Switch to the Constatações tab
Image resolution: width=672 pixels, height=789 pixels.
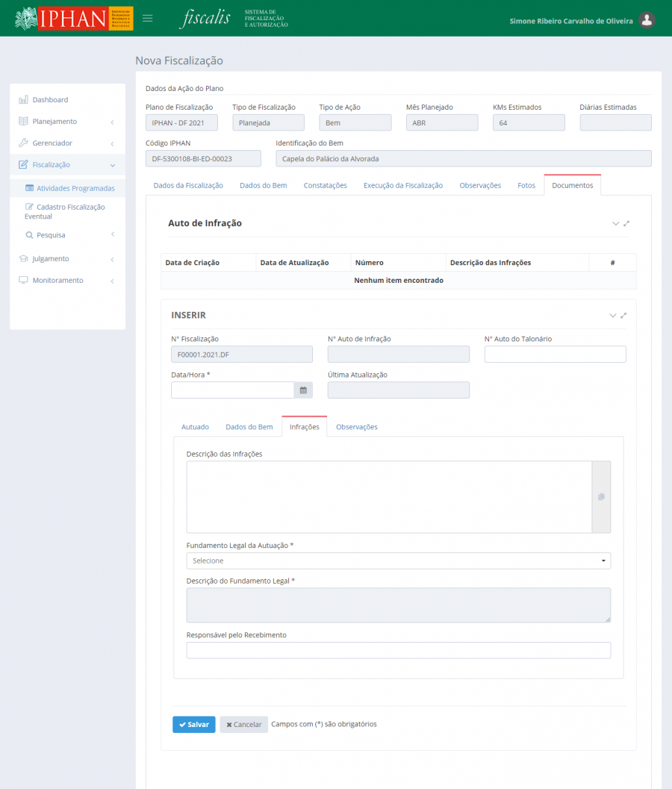325,185
